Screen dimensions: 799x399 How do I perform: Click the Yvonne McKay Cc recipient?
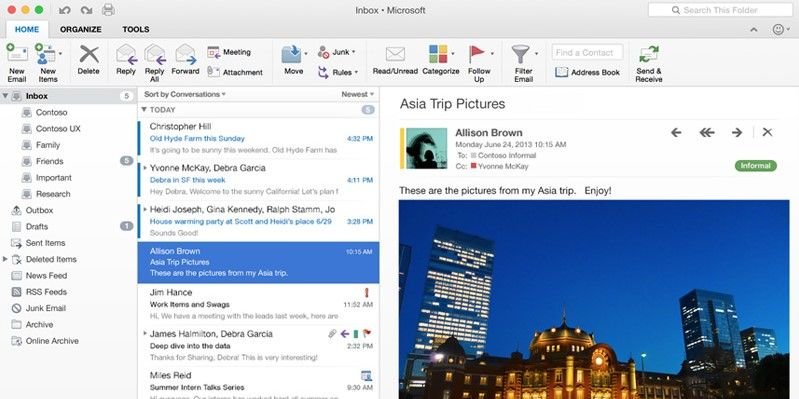point(499,166)
